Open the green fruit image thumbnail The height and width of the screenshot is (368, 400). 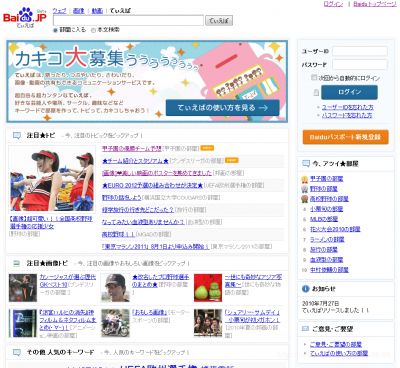pos(208,288)
